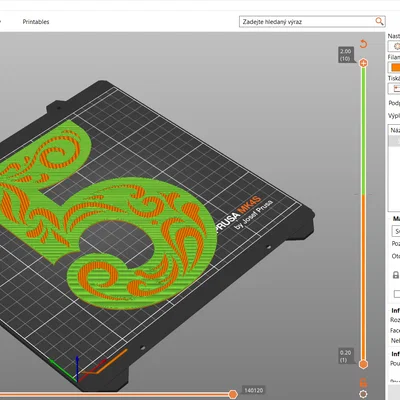This screenshot has height=400, width=400.
Task: Click the horizontal moves slider handle
Action: [x=233, y=395]
